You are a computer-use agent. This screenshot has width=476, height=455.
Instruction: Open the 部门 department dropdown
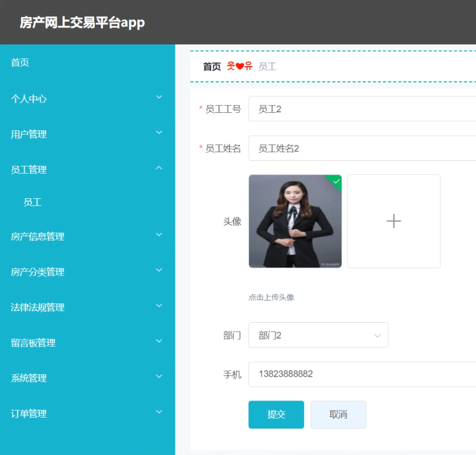[x=319, y=335]
